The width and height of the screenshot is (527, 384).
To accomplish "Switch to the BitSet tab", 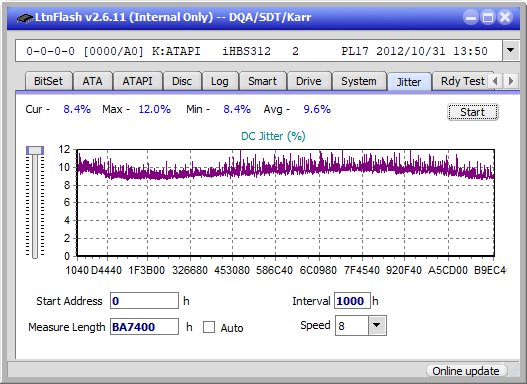I will 48,81.
